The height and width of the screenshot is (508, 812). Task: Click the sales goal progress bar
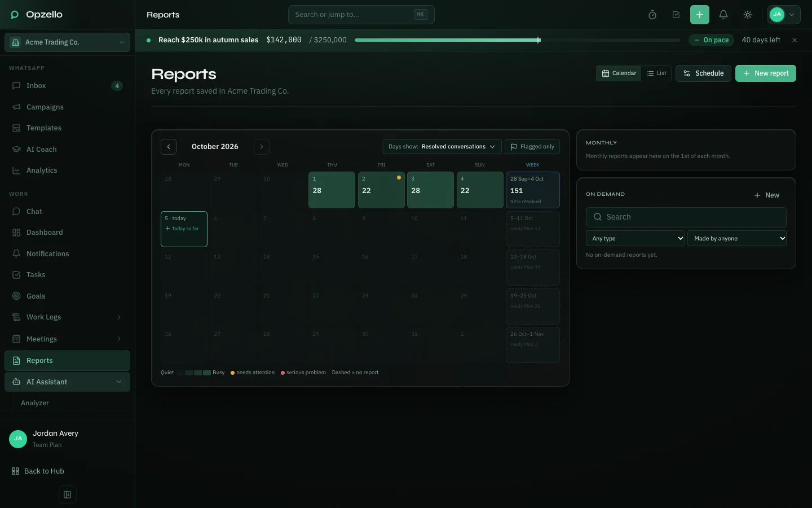518,40
